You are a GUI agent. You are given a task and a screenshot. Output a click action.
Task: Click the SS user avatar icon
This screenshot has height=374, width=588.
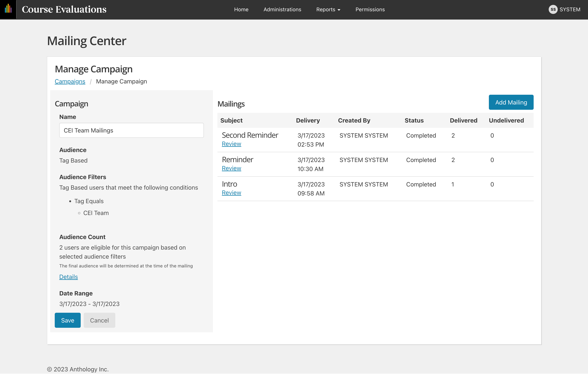coord(553,9)
